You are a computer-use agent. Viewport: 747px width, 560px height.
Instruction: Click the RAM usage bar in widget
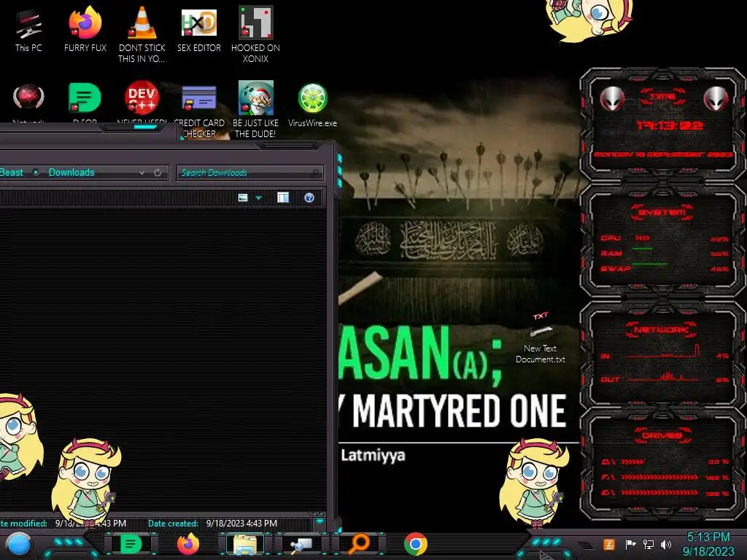(x=642, y=249)
